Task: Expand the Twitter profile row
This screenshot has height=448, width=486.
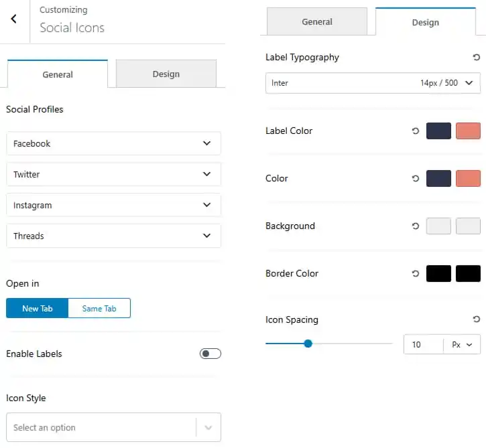Action: tap(113, 174)
